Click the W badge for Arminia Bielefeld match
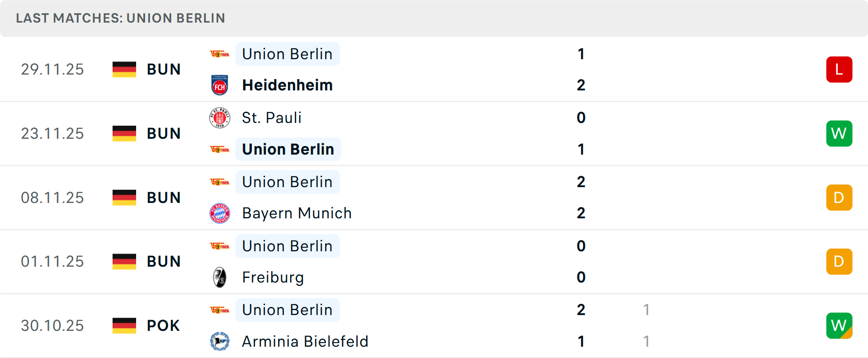 [x=839, y=325]
